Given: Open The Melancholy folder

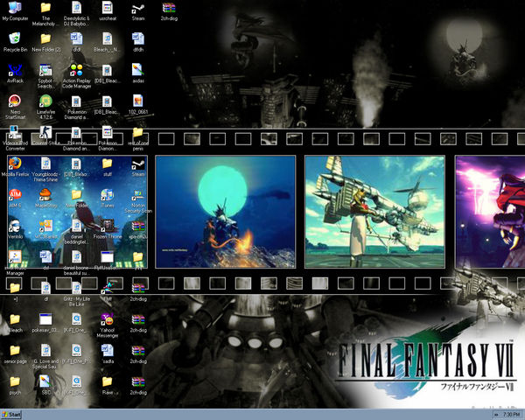Looking at the screenshot, I should [45, 13].
